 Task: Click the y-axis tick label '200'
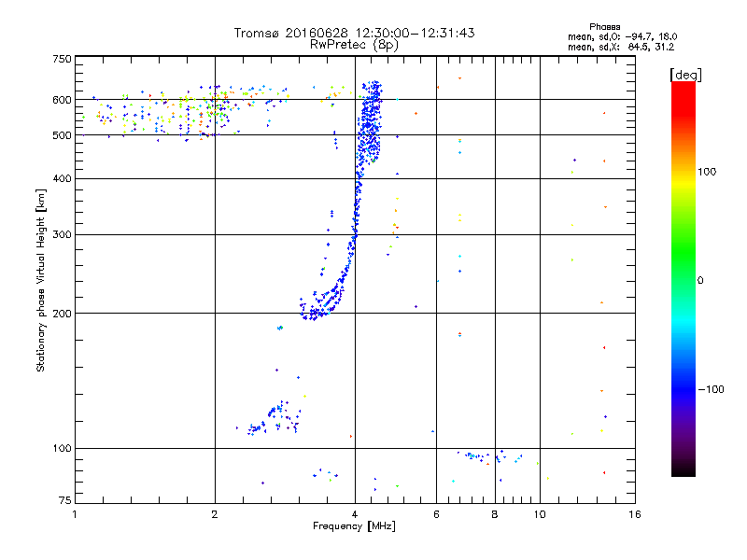[62, 314]
